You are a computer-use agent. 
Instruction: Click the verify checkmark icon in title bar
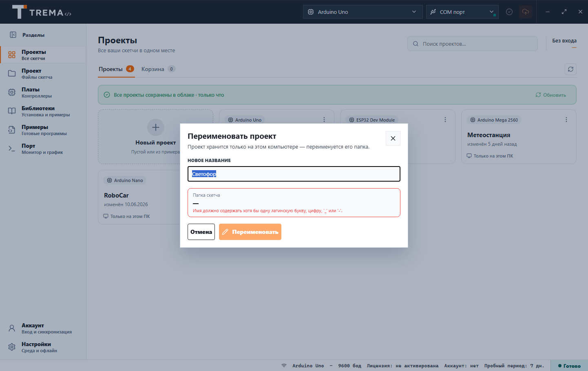[x=509, y=12]
